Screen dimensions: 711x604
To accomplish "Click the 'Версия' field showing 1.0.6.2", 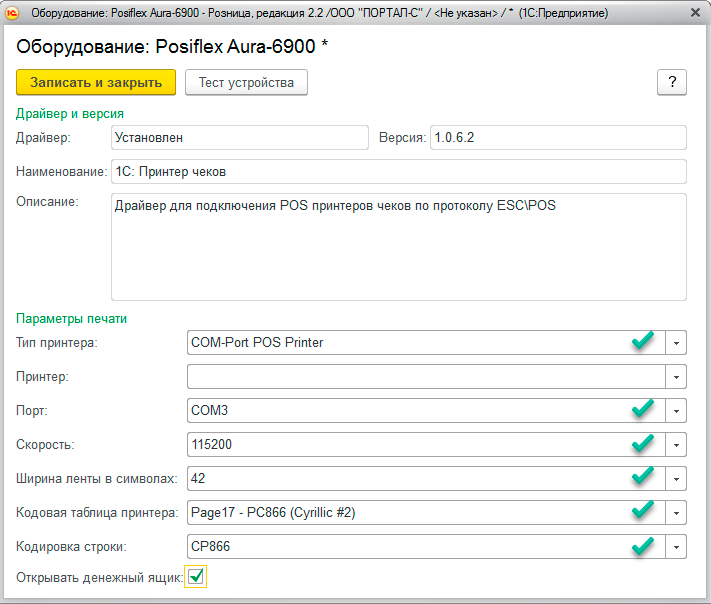I will 557,137.
